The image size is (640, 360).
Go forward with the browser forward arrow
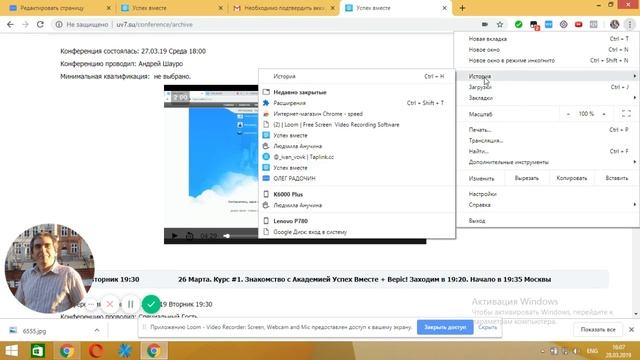click(x=25, y=24)
